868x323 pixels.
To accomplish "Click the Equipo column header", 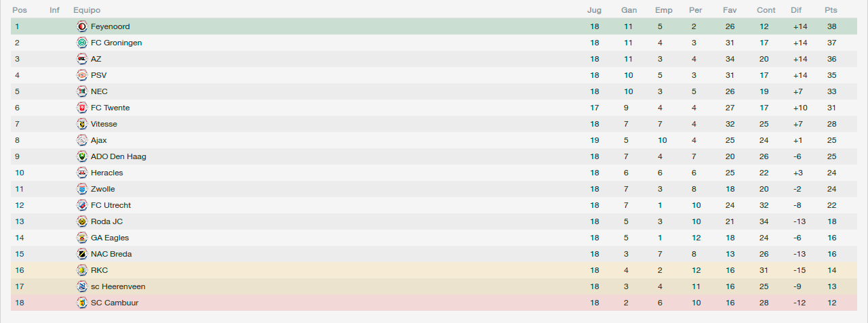I will point(87,10).
